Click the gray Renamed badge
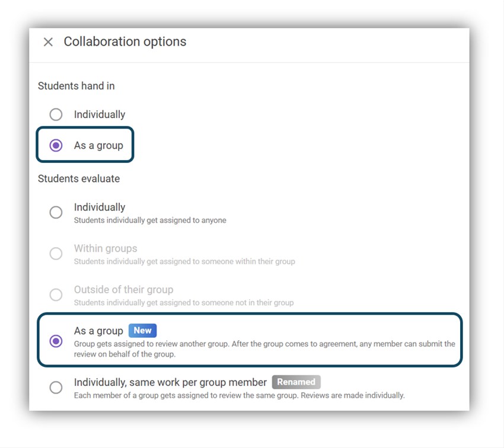 click(x=296, y=382)
